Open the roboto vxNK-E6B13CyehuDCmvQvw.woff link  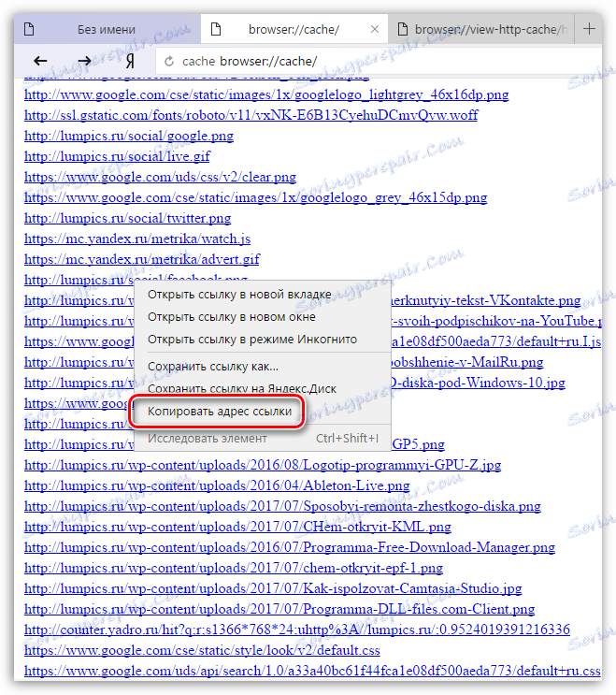pyautogui.click(x=251, y=115)
